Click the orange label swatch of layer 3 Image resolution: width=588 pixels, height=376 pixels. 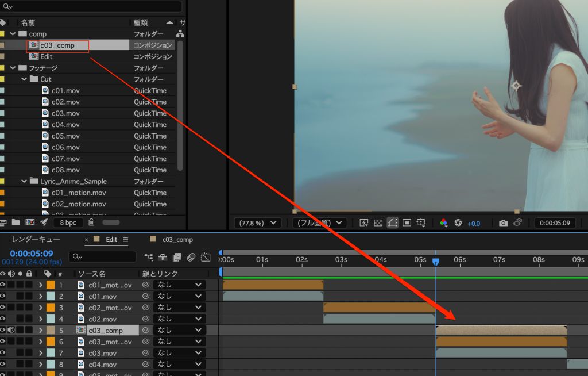point(51,308)
